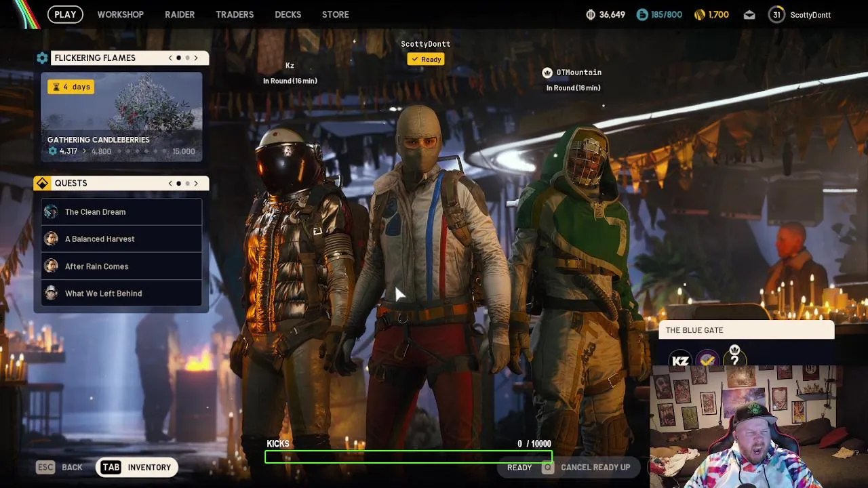Screen dimensions: 868x488
Task: Open the RAIDER tab
Action: point(180,14)
